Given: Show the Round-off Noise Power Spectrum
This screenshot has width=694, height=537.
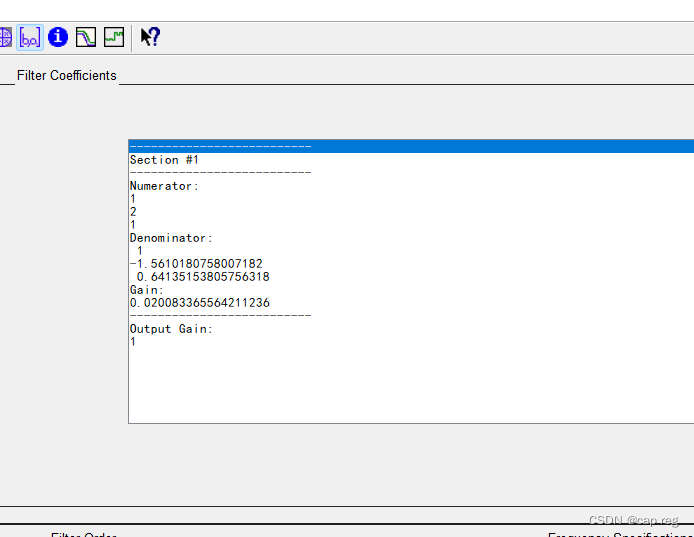Looking at the screenshot, I should click(114, 37).
